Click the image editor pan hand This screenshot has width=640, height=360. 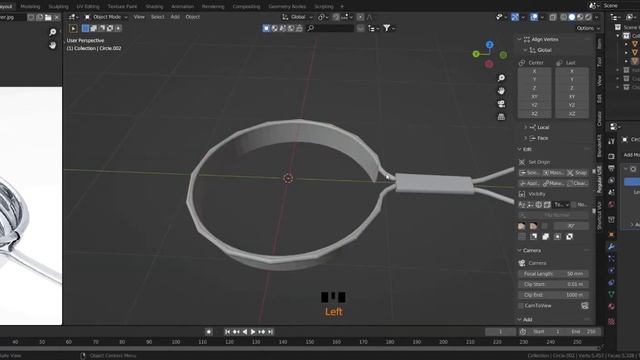click(52, 45)
